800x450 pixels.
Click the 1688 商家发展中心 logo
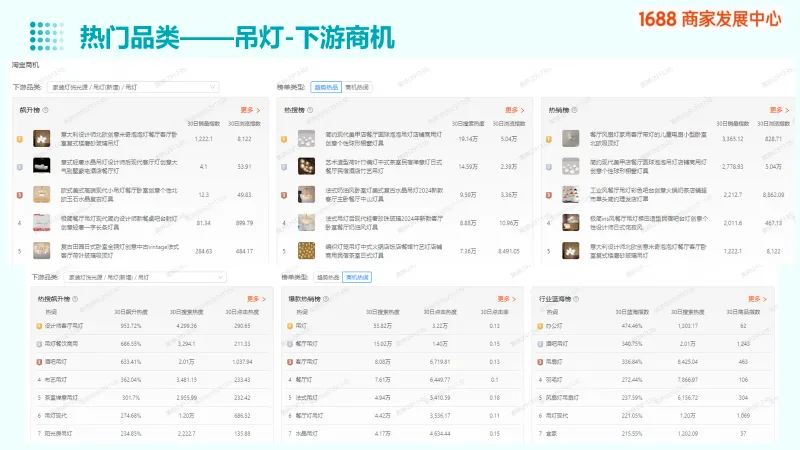(x=710, y=18)
